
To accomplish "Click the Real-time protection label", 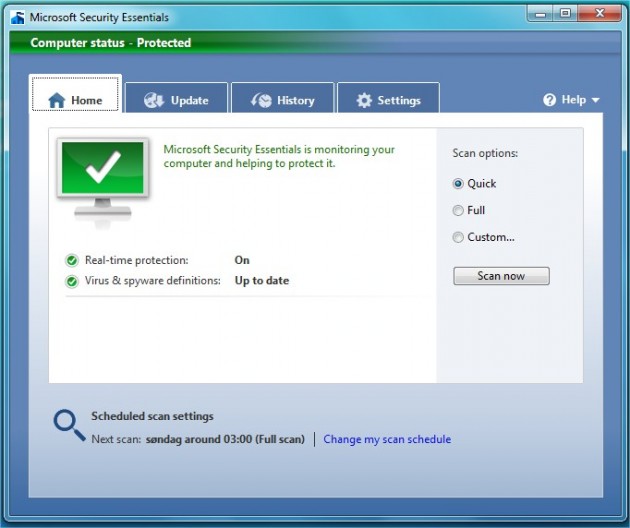I will pyautogui.click(x=137, y=260).
